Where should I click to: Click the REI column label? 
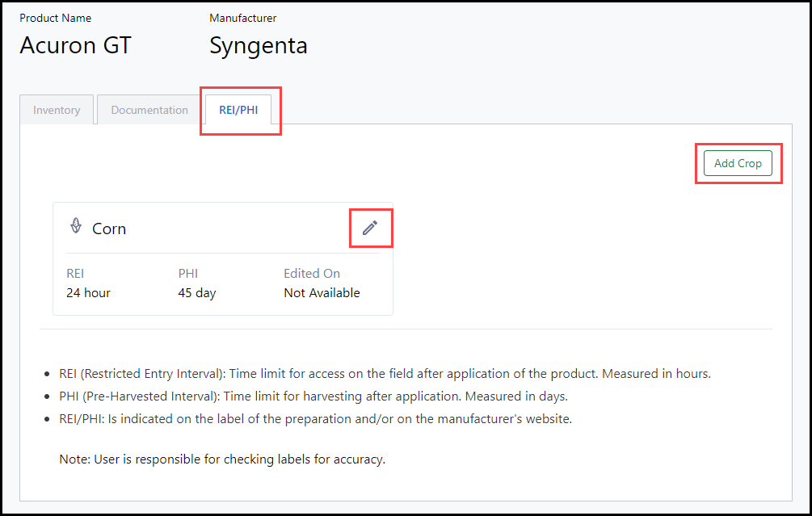[75, 274]
